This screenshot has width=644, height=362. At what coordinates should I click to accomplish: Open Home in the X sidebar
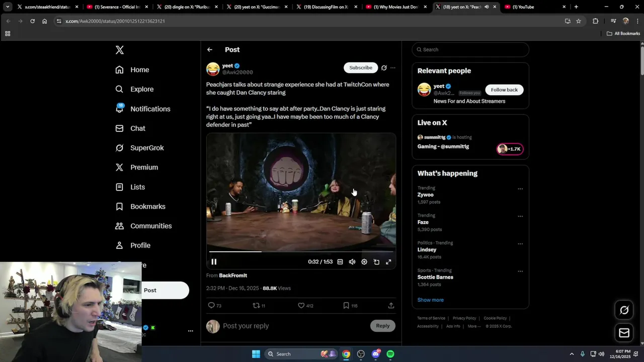pos(132,70)
